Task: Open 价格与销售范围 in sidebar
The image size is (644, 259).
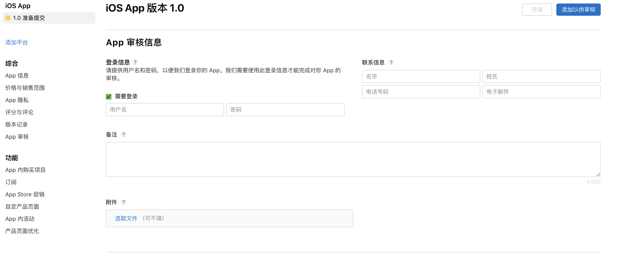Action: (25, 88)
